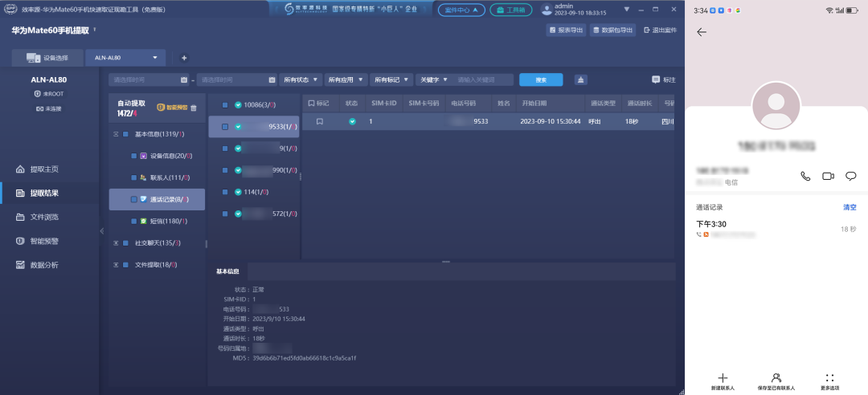Click the 数据包导出 button
Screen dimensions: 868x395
(x=612, y=31)
